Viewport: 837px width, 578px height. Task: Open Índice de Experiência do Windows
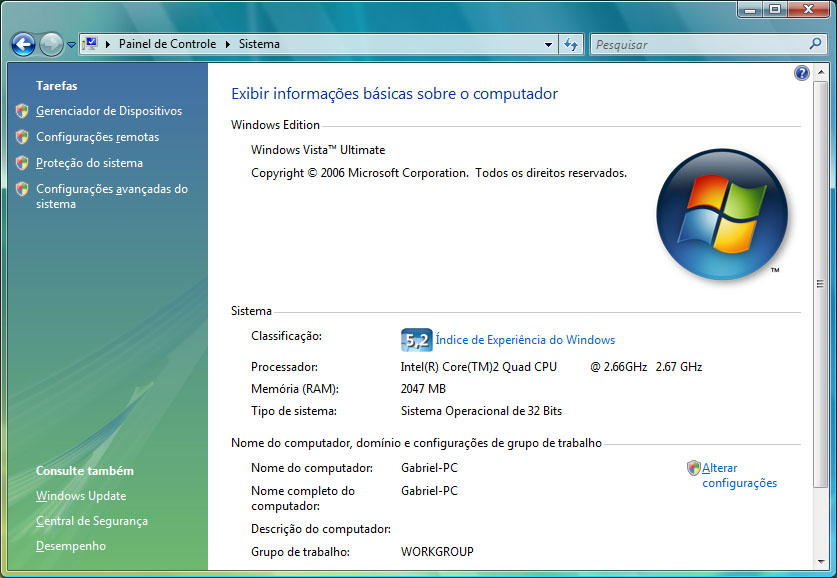pos(526,340)
